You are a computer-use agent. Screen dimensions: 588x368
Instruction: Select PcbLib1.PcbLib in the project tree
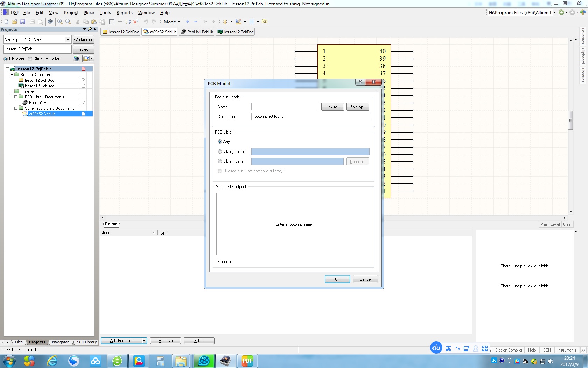[42, 103]
